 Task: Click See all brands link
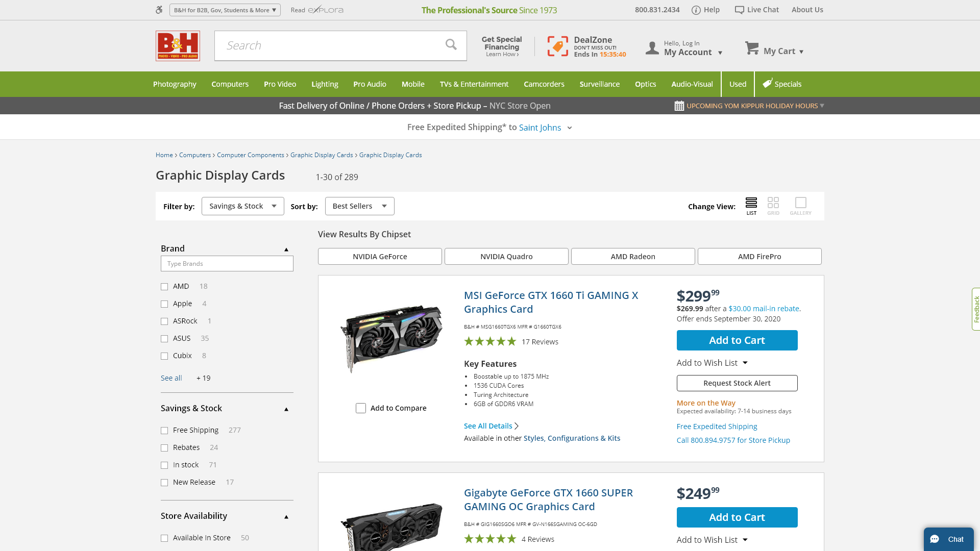click(171, 378)
